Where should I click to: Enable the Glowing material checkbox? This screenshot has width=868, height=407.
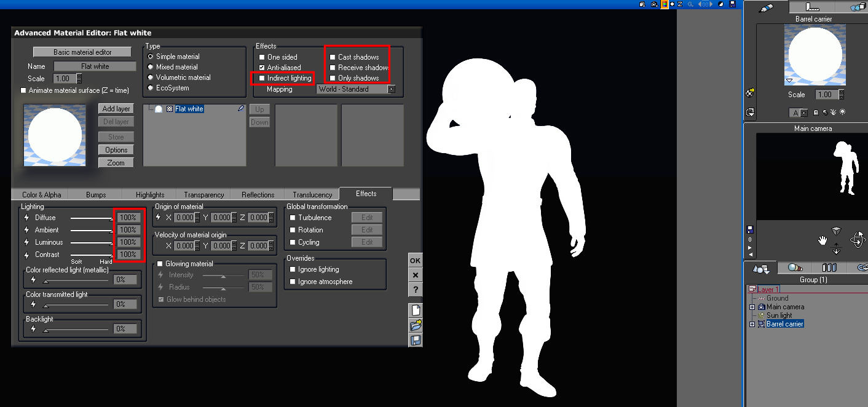[160, 264]
